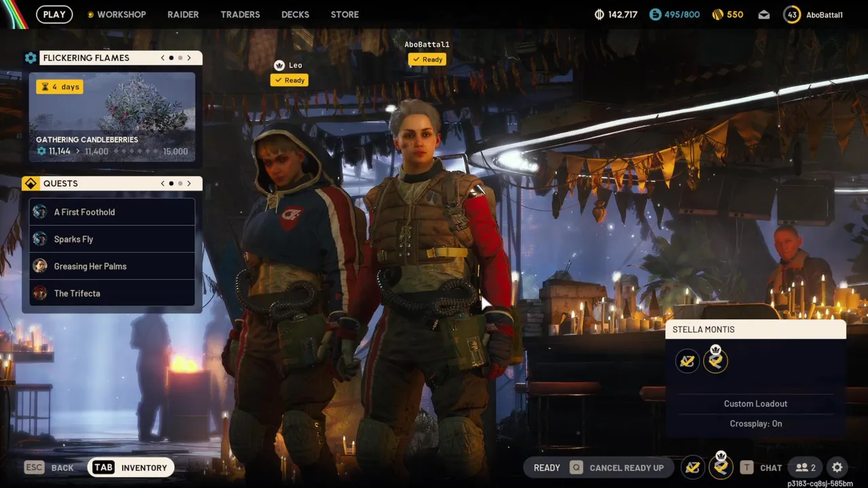
Task: Click the Flickering Flames event gear icon
Action: click(x=31, y=58)
